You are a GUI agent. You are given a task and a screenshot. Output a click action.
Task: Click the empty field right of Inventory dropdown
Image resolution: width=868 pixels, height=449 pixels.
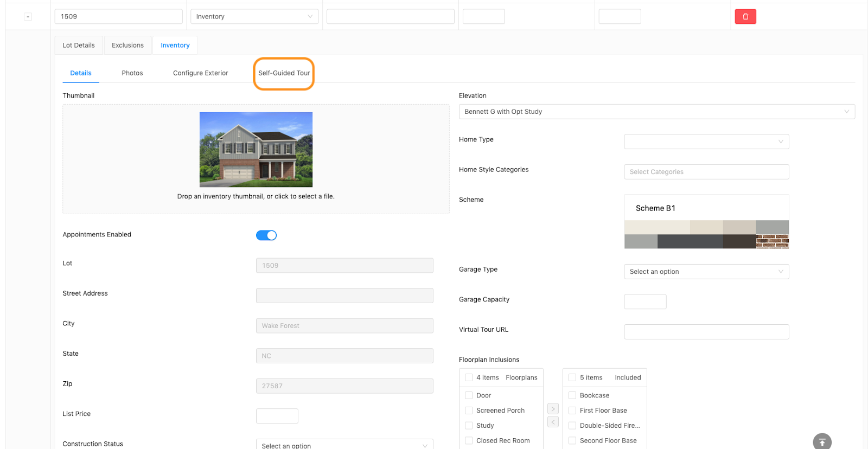coord(391,17)
